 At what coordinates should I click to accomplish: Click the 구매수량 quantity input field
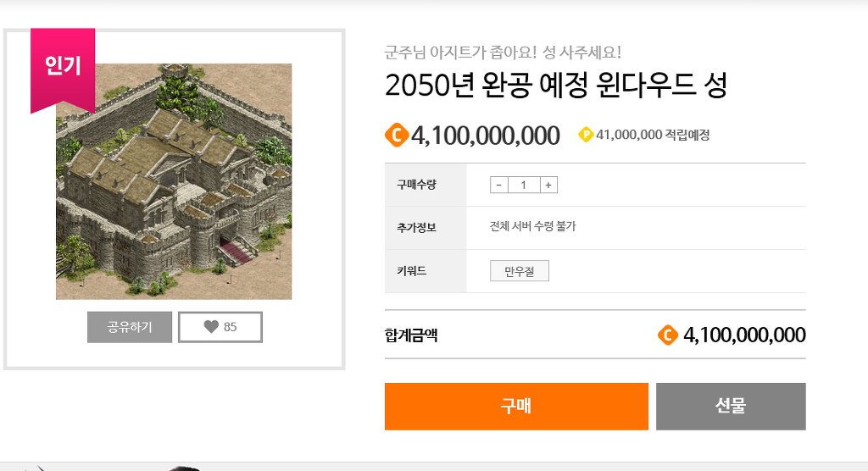point(524,185)
